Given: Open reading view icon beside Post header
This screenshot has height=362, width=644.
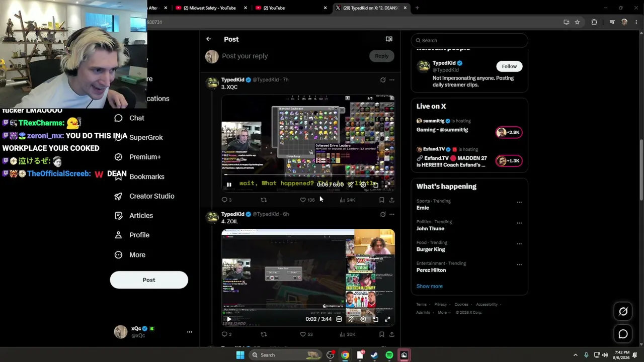Looking at the screenshot, I should coord(389,39).
